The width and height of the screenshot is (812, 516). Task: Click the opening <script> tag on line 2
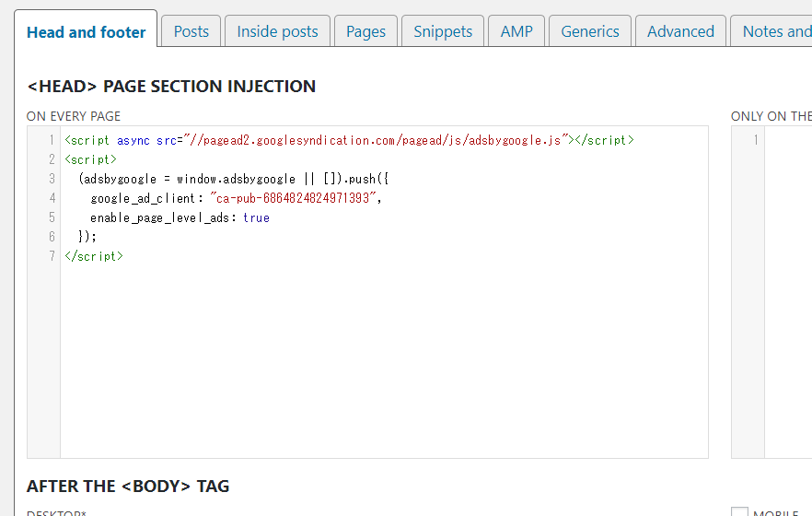pos(90,159)
